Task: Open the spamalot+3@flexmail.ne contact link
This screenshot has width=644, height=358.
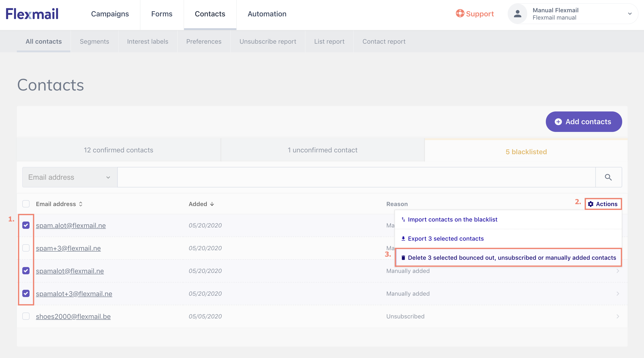Action: pos(74,294)
